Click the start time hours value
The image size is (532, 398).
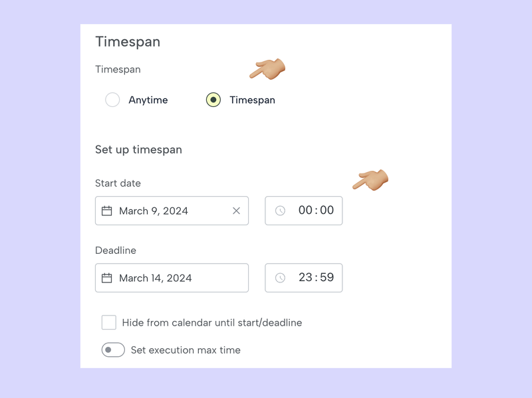click(305, 211)
